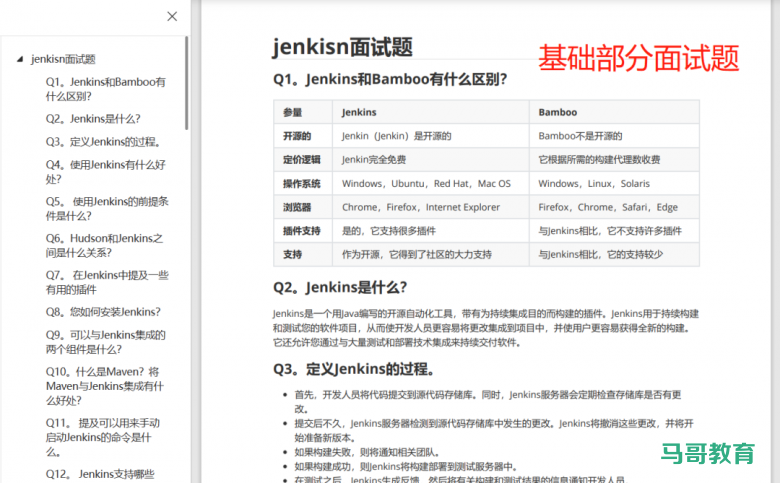780x483 pixels.
Task: Open Q7 有用的插件 outline entry
Action: [x=105, y=282]
